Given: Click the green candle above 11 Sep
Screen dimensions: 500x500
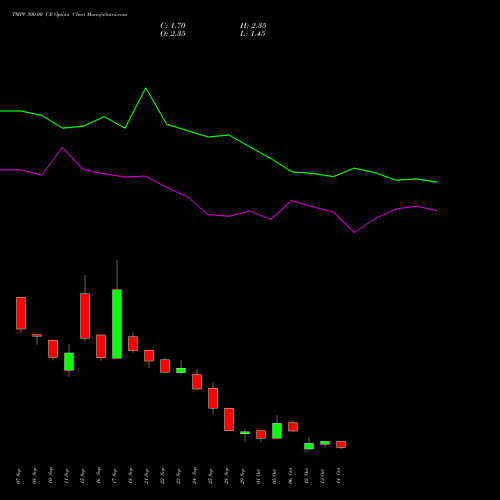Looking at the screenshot, I should pyautogui.click(x=69, y=362).
